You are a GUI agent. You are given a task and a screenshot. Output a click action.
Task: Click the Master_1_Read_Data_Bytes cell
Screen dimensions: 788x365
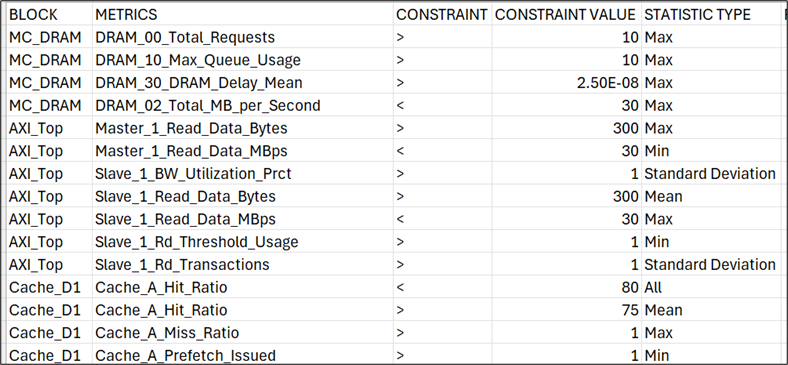coord(243,128)
